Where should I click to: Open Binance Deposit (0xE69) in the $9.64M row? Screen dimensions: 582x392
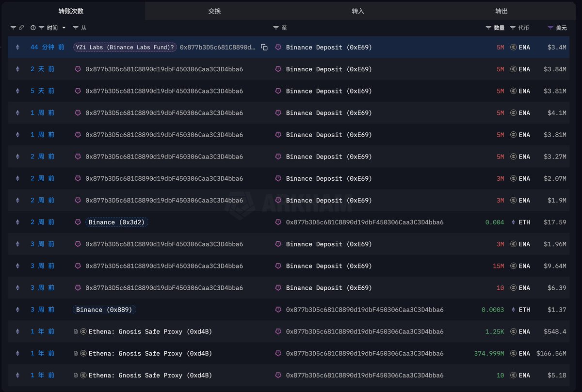point(329,266)
